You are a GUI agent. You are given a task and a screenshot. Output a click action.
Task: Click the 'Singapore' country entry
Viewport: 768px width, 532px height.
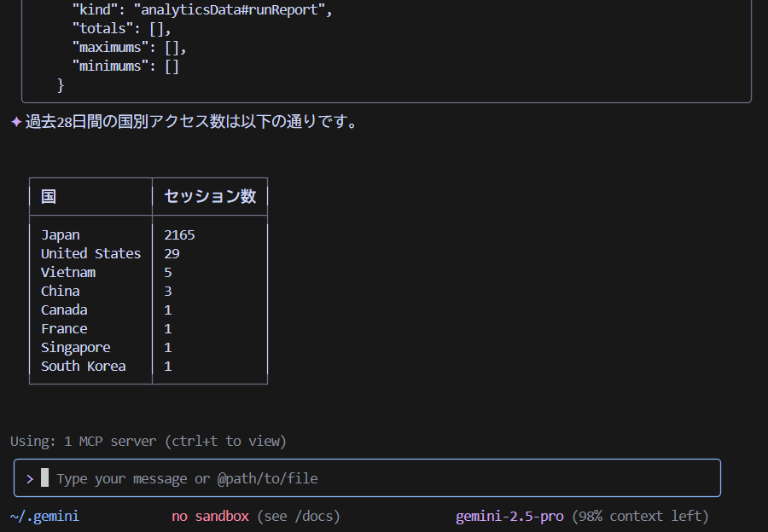[x=75, y=347]
